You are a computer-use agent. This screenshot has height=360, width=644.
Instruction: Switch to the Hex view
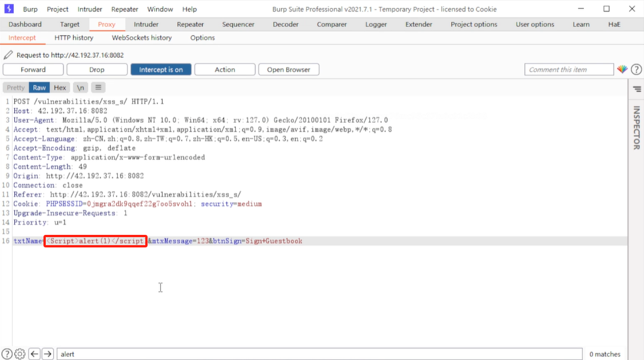pos(60,87)
